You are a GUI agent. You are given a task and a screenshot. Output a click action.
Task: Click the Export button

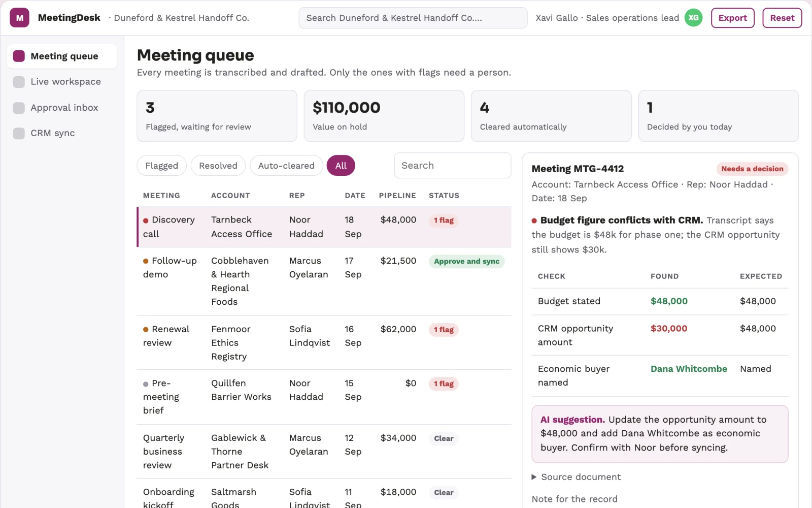tap(732, 18)
